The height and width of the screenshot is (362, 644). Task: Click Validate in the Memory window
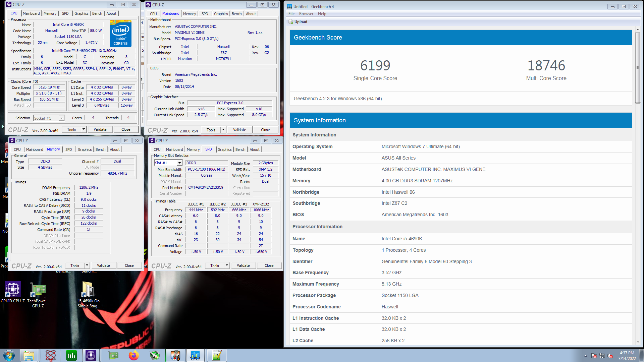(103, 265)
